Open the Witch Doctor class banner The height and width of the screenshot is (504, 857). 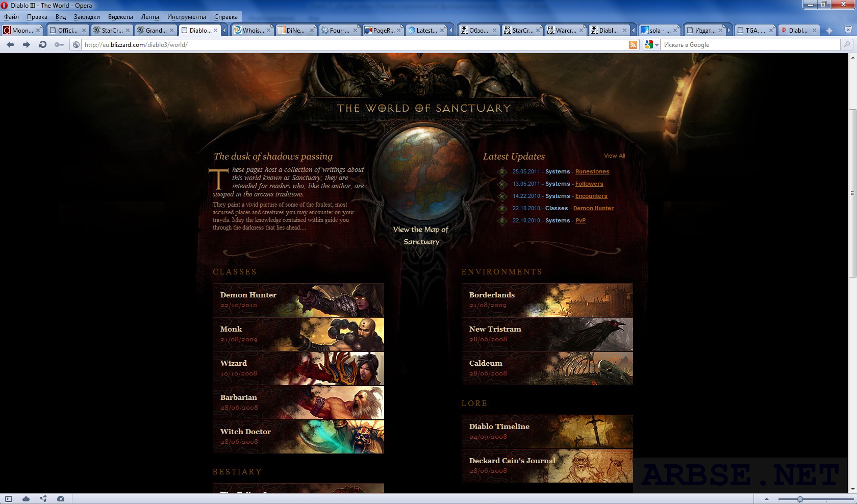[x=298, y=437]
